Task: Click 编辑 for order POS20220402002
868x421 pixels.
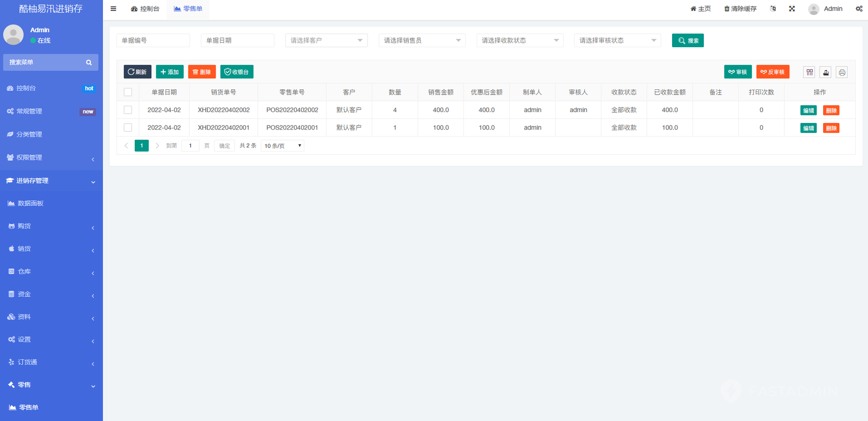Action: click(x=808, y=110)
